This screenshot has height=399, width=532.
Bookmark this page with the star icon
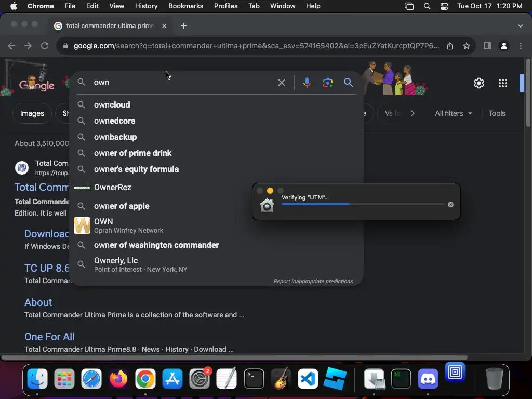point(467,46)
